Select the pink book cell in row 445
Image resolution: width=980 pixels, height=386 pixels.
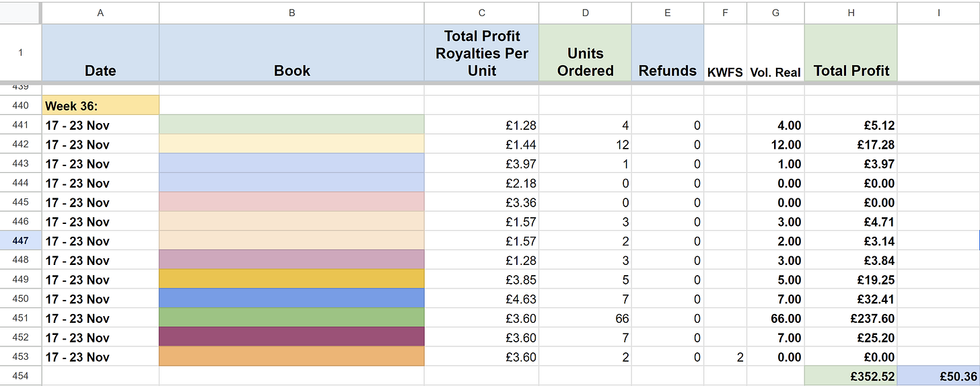tap(291, 202)
